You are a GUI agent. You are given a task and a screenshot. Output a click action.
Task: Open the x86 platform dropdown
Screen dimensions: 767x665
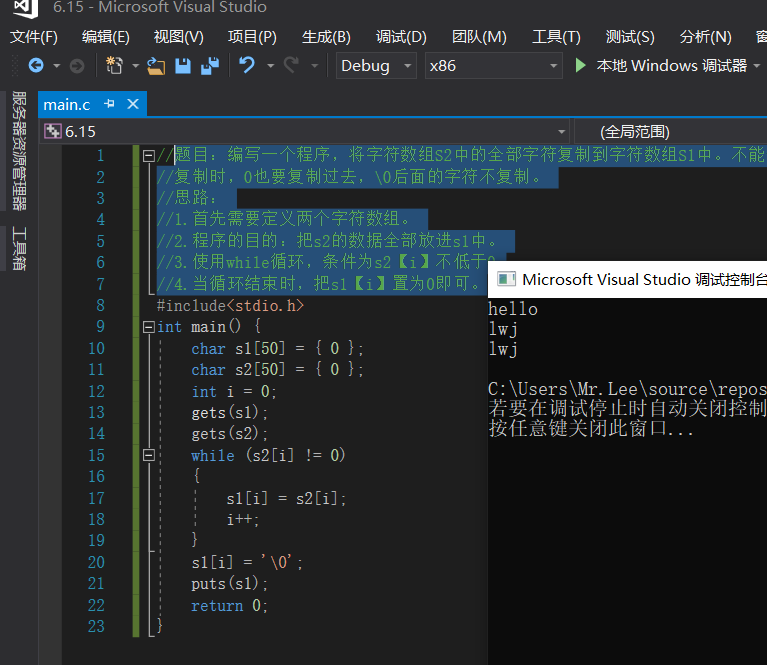(493, 66)
